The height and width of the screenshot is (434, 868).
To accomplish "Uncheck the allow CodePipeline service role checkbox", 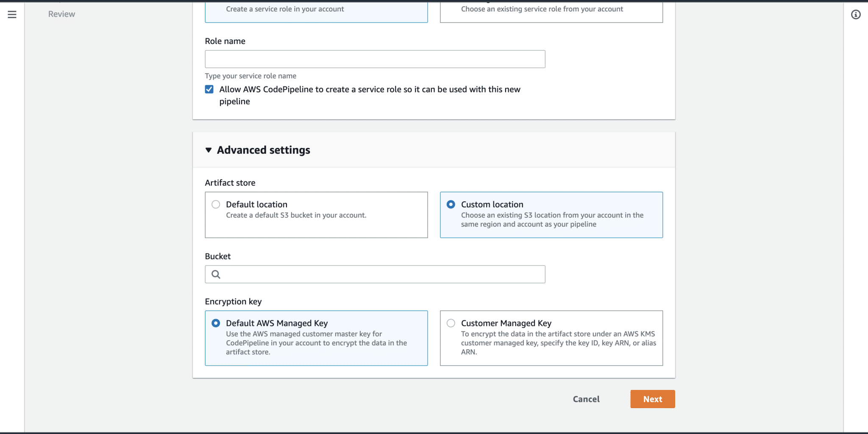I will [209, 89].
